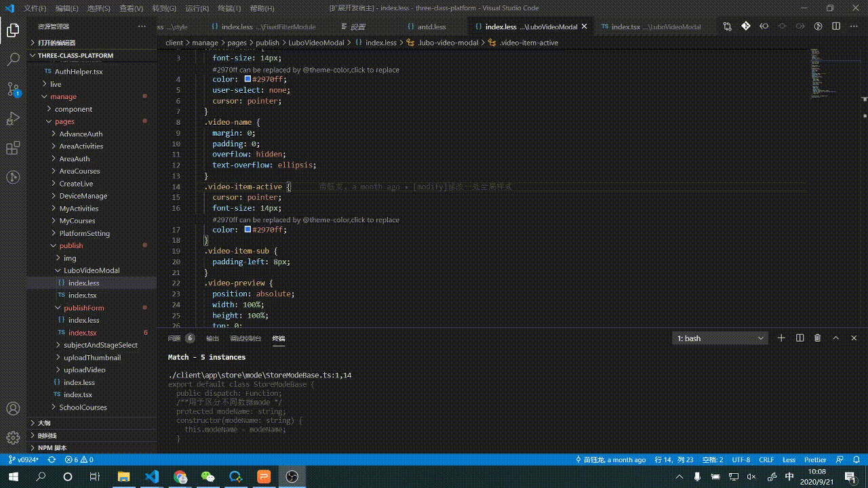
Task: Open the Accounts icon in the activity bar
Action: click(14, 408)
